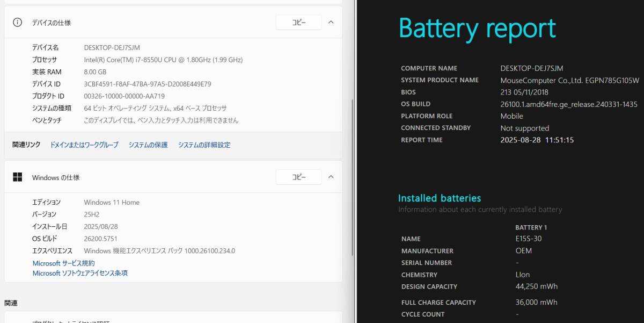This screenshot has width=644, height=323.
Task: Collapse the デバイスの仕様 section chevron
Action: (x=331, y=23)
